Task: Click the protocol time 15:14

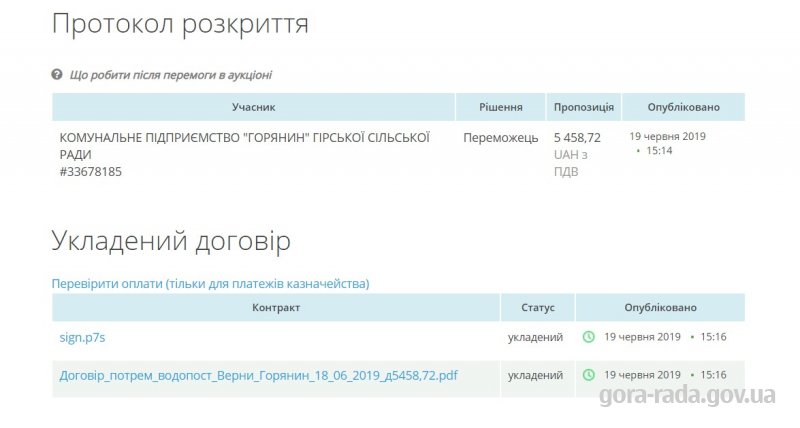Action: coord(659,150)
